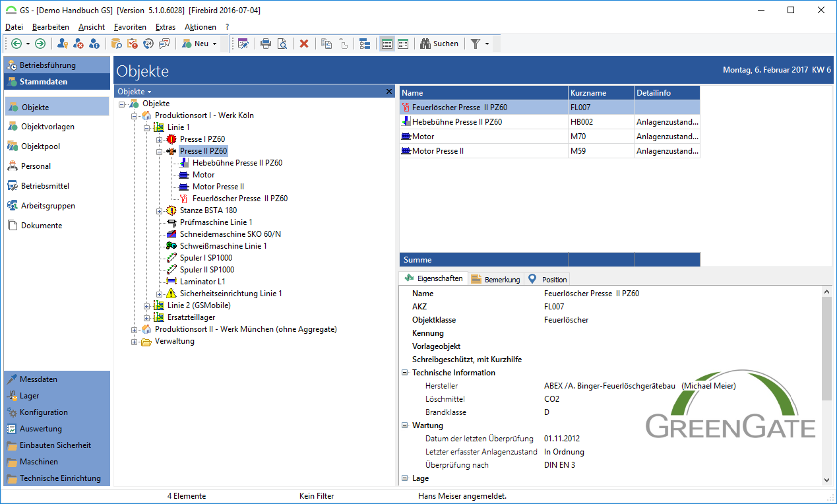The height and width of the screenshot is (504, 837).
Task: Expand the Verwaltung tree node
Action: point(134,341)
